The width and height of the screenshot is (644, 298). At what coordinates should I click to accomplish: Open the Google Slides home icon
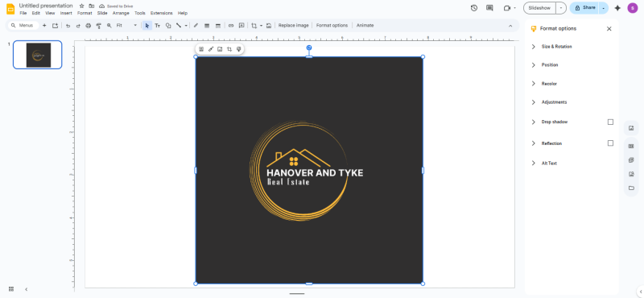(x=10, y=9)
